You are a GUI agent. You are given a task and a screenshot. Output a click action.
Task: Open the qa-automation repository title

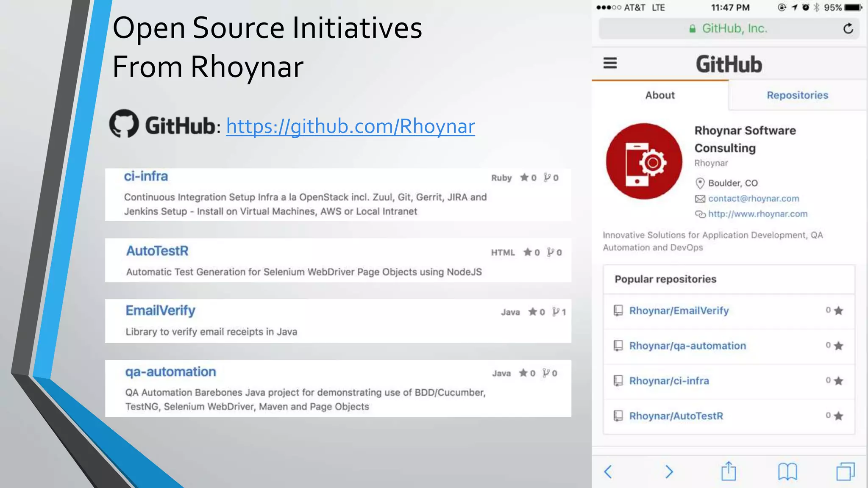pyautogui.click(x=170, y=372)
